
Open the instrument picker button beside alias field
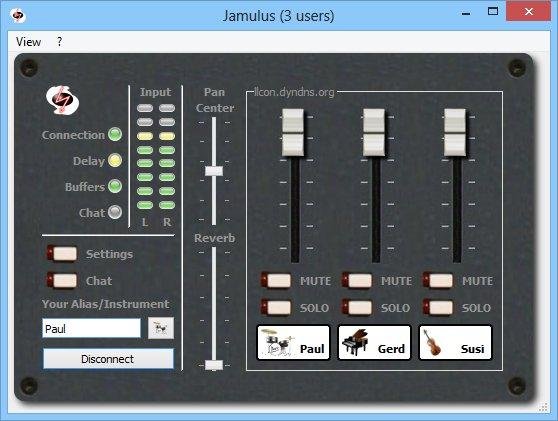pos(161,328)
